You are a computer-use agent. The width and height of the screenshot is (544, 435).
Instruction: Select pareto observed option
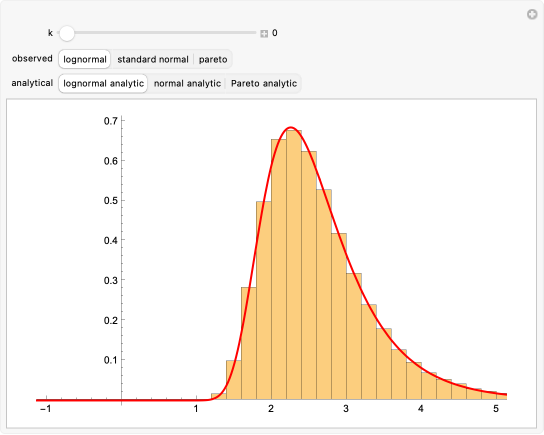[x=213, y=59]
